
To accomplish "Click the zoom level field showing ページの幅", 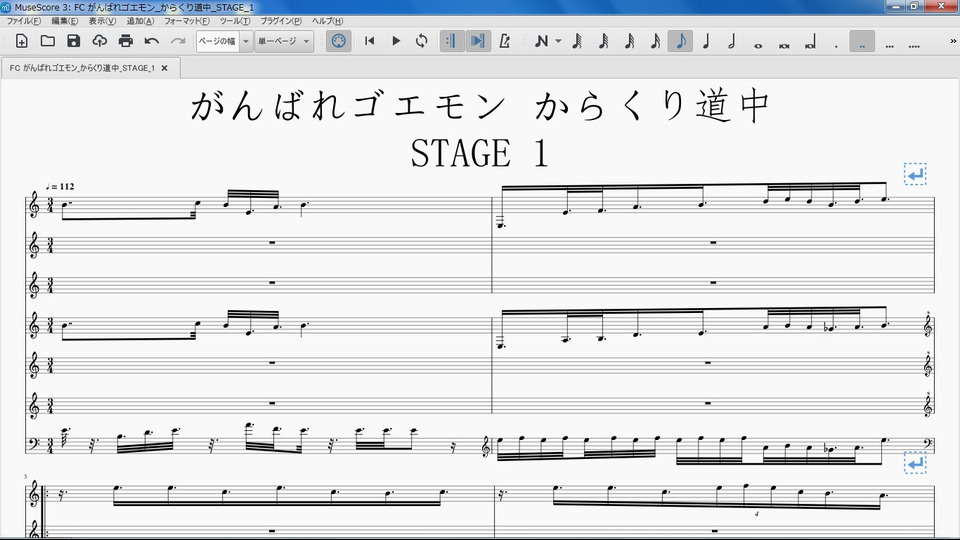I will 217,41.
